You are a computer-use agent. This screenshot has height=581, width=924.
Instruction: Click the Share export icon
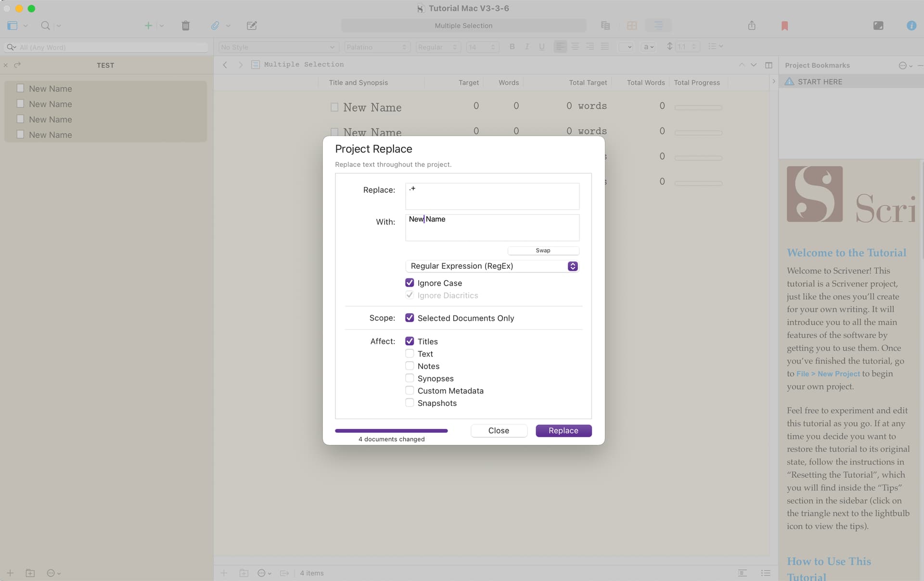click(752, 25)
